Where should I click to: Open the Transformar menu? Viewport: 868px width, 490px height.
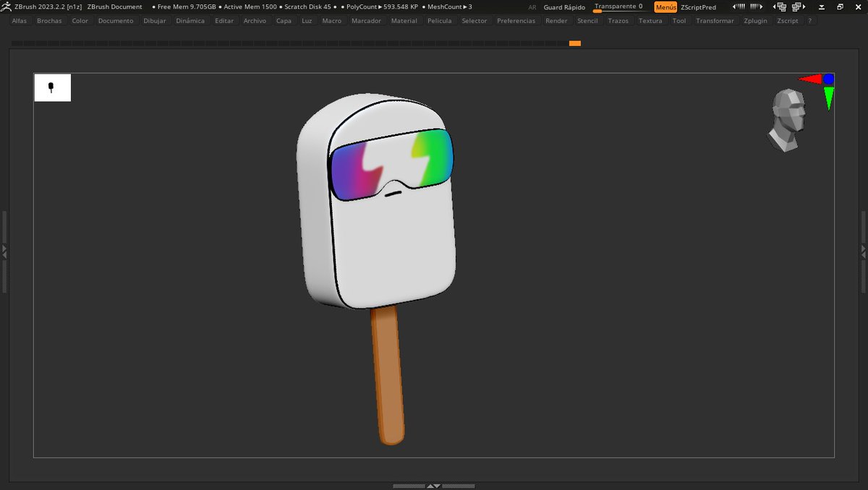(x=715, y=21)
